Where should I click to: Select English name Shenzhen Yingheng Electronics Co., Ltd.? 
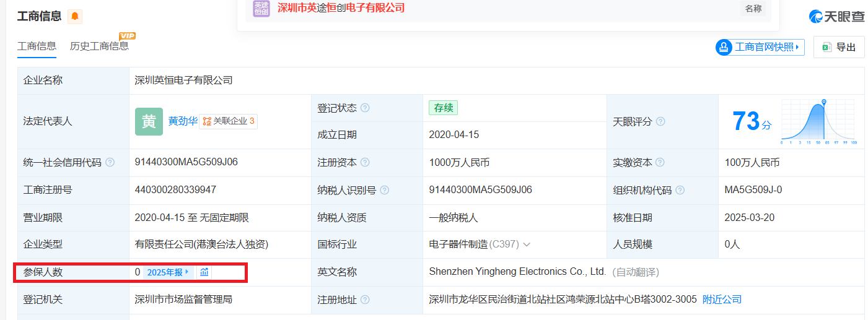click(x=517, y=272)
